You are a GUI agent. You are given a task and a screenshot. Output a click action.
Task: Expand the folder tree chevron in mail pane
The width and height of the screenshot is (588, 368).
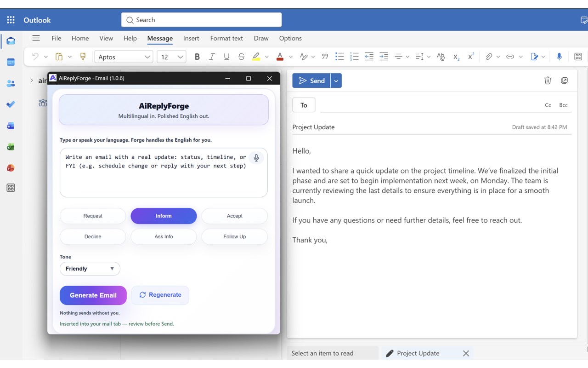[31, 80]
